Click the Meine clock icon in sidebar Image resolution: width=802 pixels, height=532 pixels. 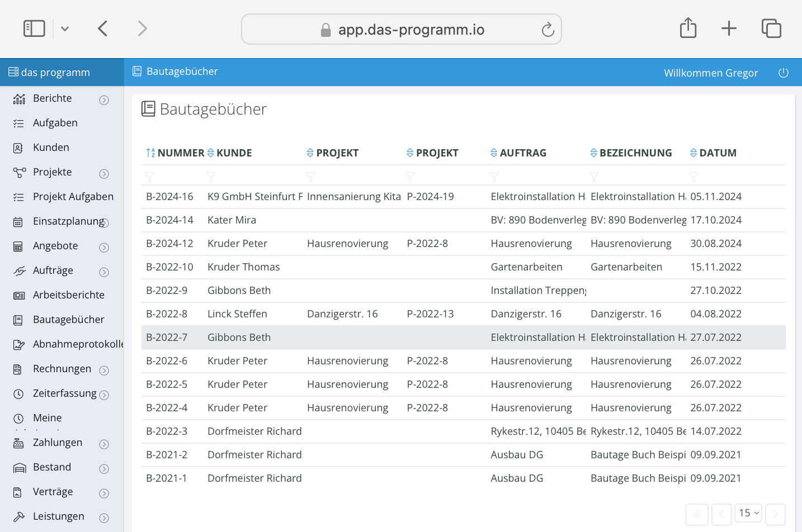[x=18, y=419]
